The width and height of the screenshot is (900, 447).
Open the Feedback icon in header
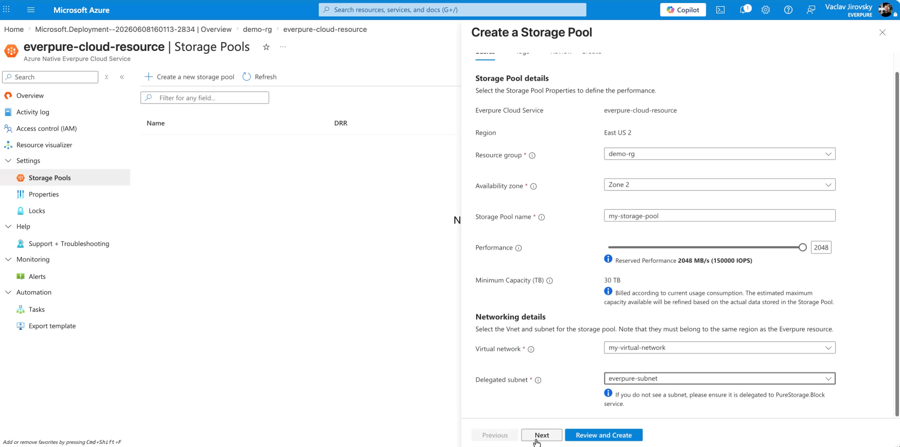coord(810,10)
